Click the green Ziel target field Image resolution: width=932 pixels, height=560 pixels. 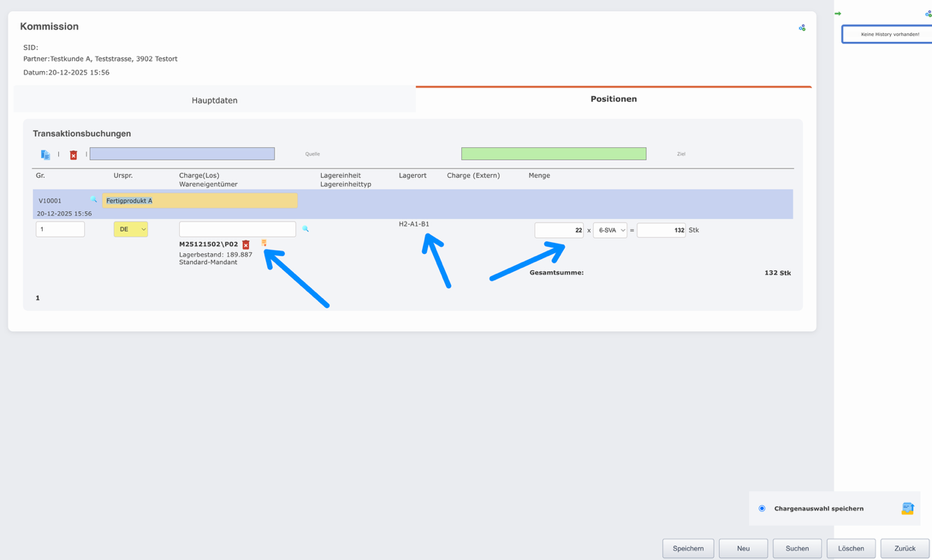point(553,154)
